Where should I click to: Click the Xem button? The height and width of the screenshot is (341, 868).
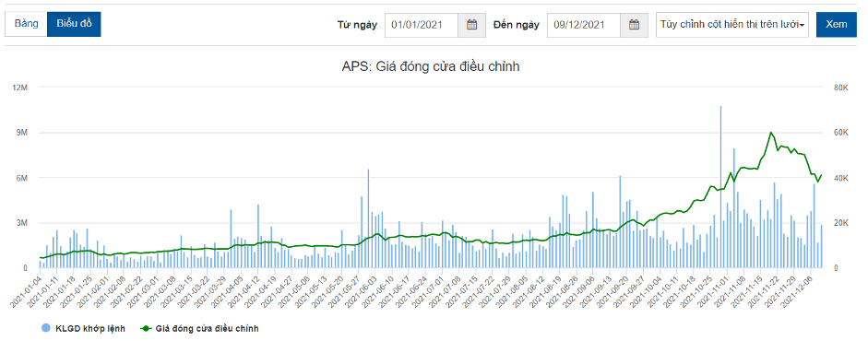[x=836, y=25]
